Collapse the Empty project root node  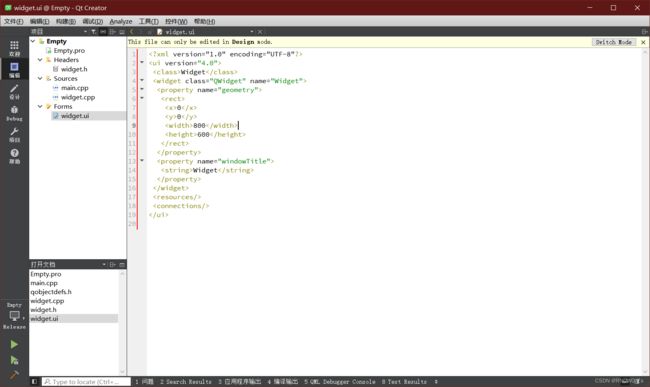pos(33,41)
